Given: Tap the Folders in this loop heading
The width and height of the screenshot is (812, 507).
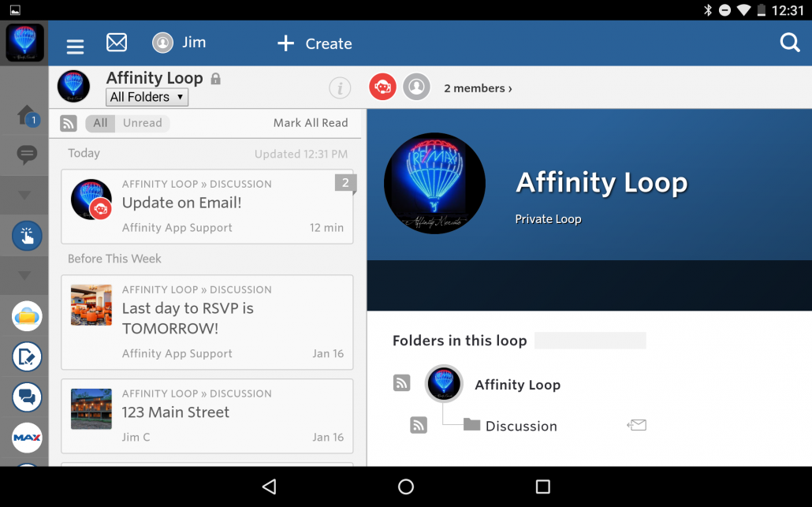Looking at the screenshot, I should coord(460,341).
